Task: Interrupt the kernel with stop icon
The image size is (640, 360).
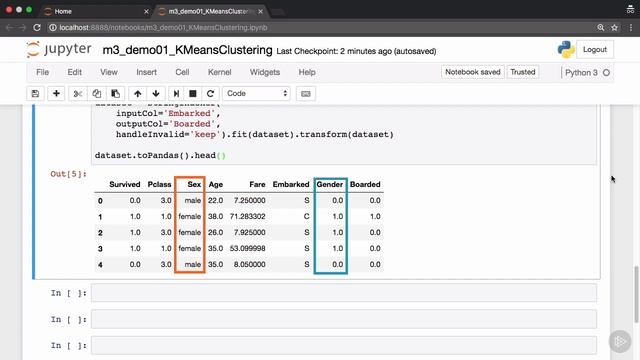Action: pyautogui.click(x=193, y=93)
